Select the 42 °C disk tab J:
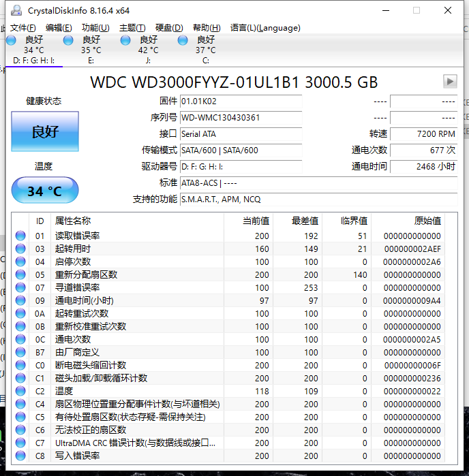 click(x=148, y=50)
